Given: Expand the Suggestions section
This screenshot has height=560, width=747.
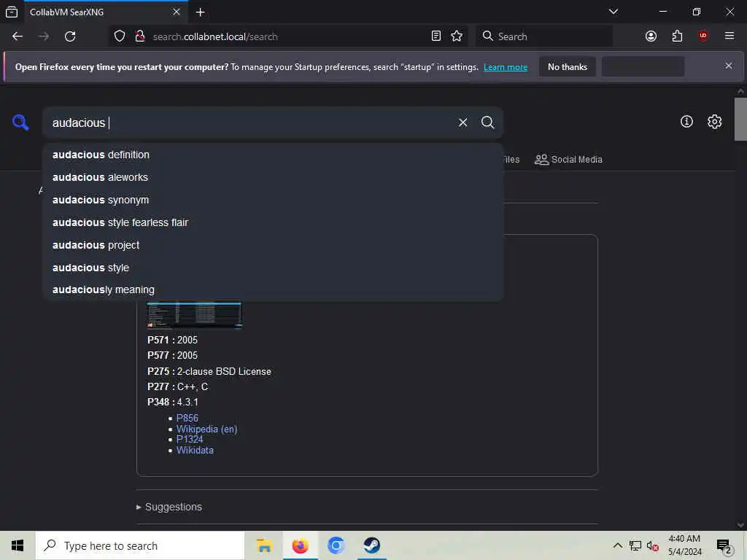Looking at the screenshot, I should [x=169, y=507].
